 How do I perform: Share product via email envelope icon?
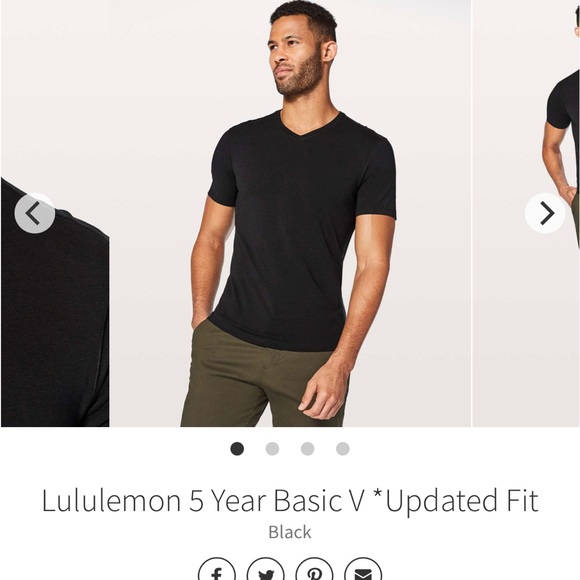point(363,570)
